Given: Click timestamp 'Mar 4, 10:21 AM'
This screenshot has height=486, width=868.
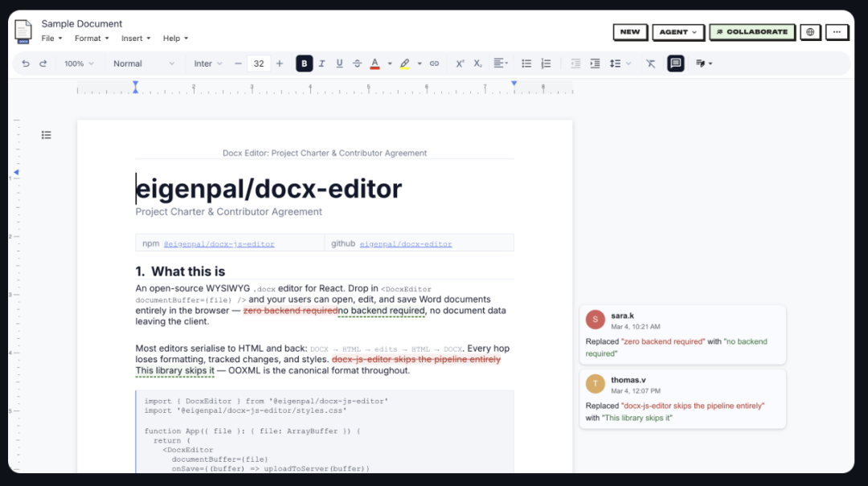Looking at the screenshot, I should click(x=636, y=327).
